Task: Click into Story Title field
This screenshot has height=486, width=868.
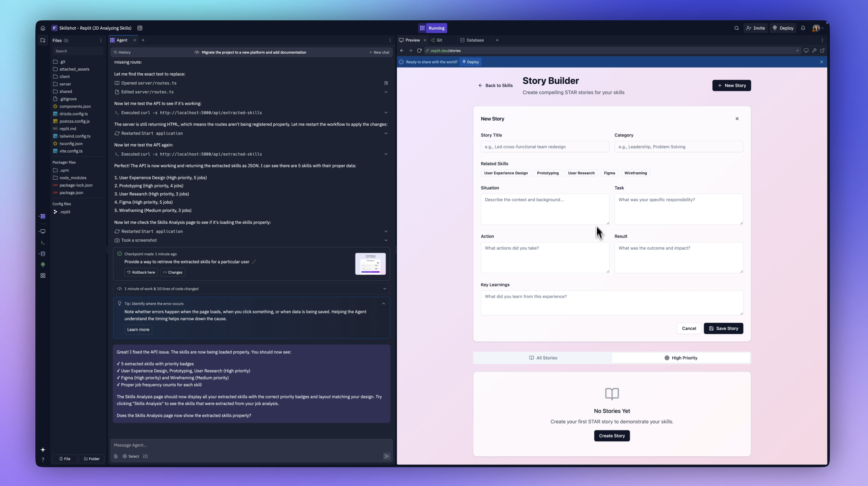Action: coord(545,147)
